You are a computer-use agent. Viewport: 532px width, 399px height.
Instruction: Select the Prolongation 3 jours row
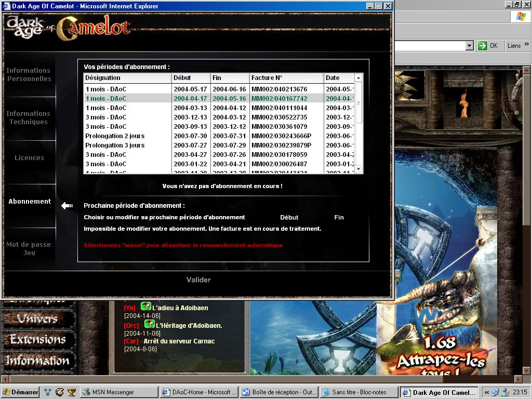click(x=219, y=145)
